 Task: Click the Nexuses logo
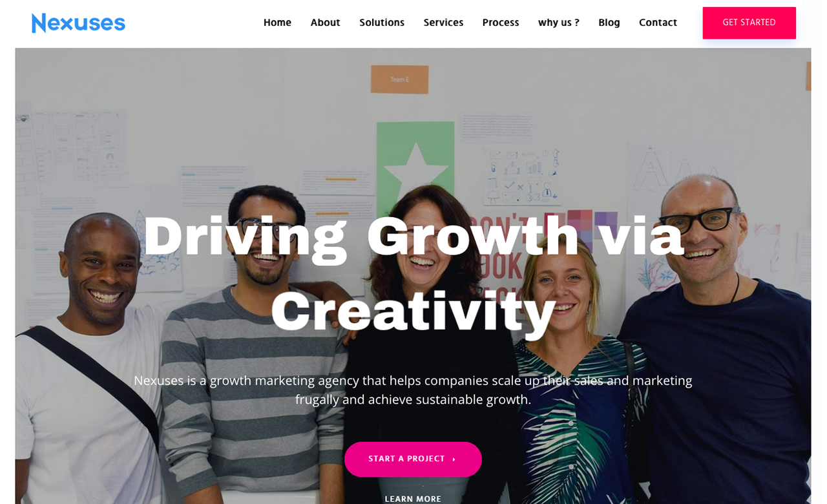pyautogui.click(x=78, y=23)
